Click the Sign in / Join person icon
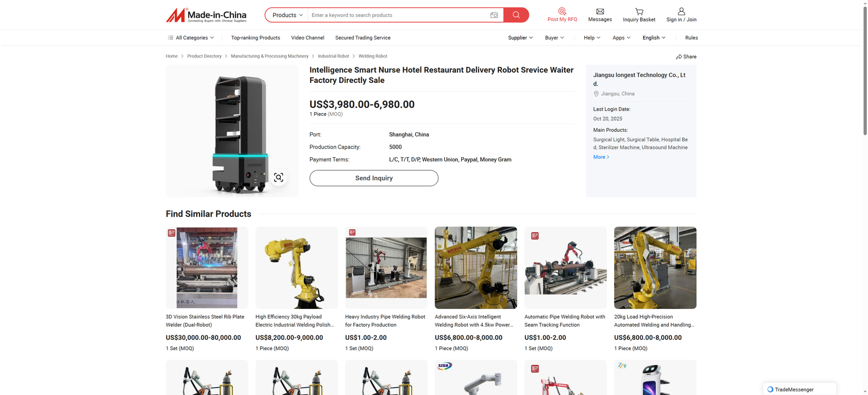 (x=681, y=11)
